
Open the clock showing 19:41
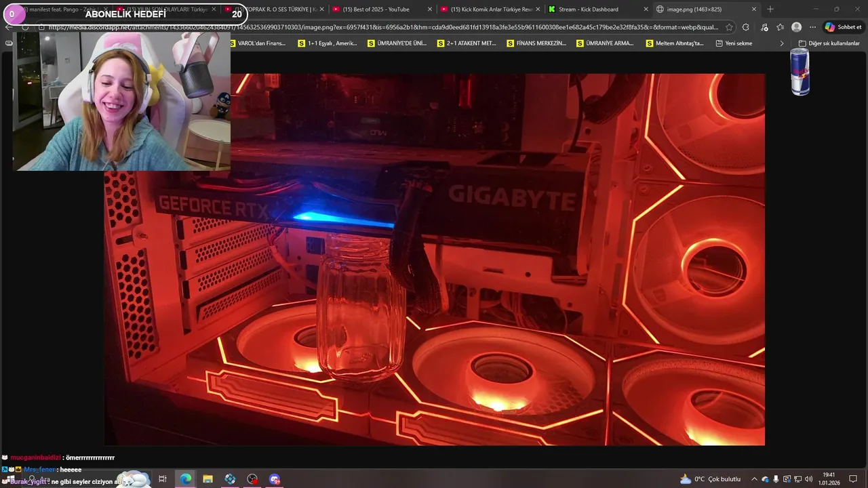pos(829,479)
